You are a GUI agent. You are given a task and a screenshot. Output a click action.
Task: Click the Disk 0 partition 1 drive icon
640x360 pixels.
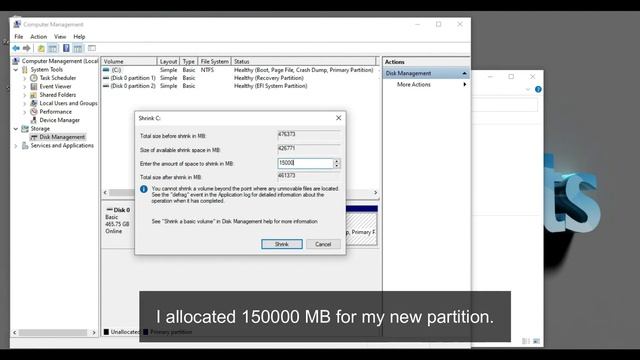click(x=106, y=78)
